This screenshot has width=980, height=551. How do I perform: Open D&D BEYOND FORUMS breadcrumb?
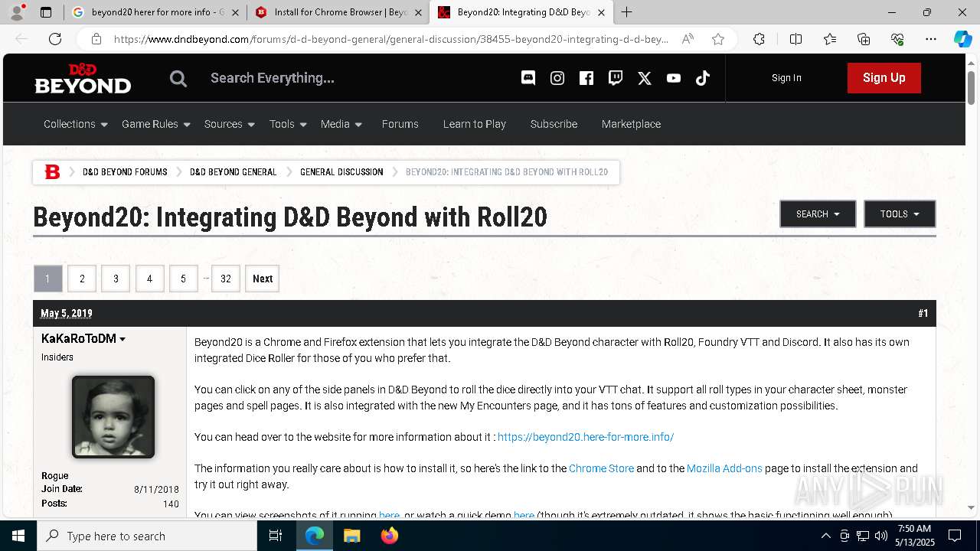pos(125,172)
